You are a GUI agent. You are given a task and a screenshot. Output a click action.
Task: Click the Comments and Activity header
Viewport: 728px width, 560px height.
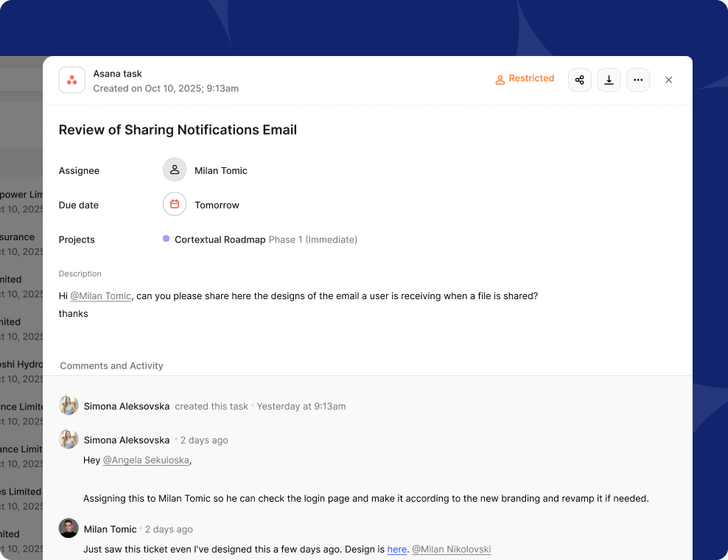(x=111, y=366)
